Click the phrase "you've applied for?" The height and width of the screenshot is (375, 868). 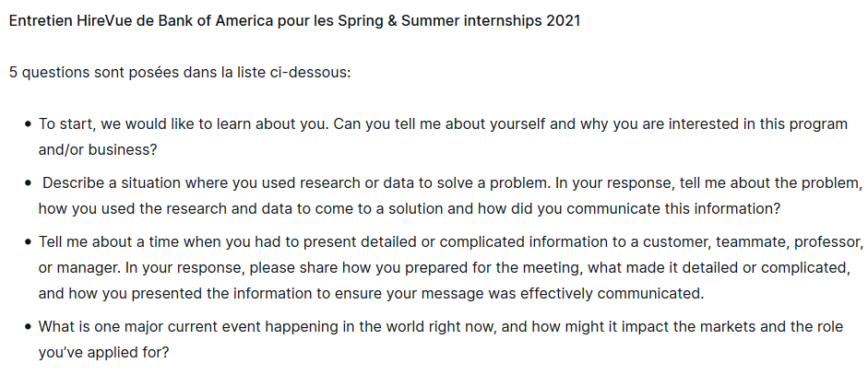104,352
